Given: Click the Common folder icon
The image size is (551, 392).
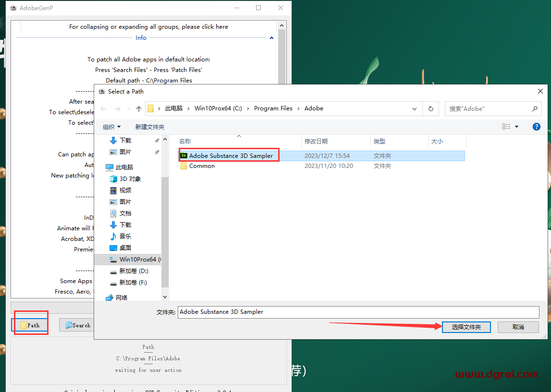Looking at the screenshot, I should point(184,166).
